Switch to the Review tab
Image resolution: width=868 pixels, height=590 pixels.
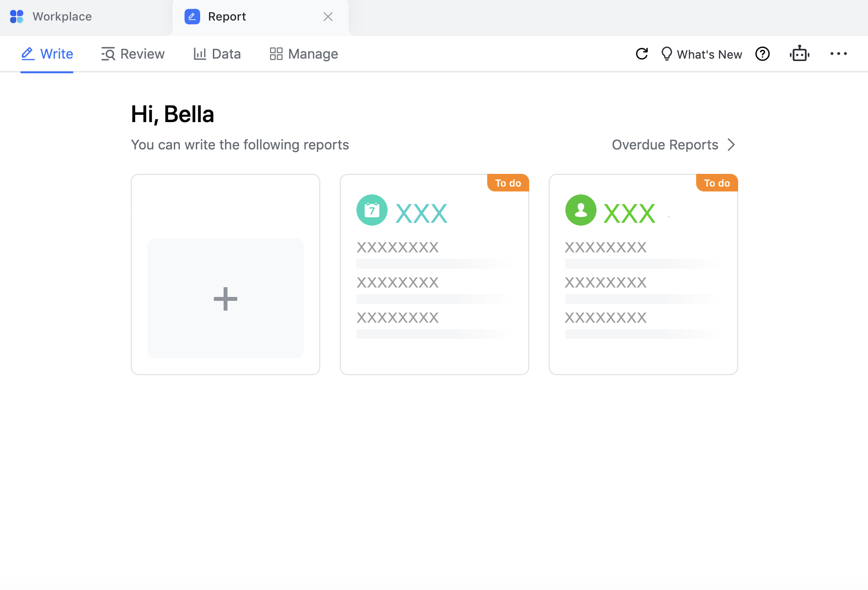[133, 54]
